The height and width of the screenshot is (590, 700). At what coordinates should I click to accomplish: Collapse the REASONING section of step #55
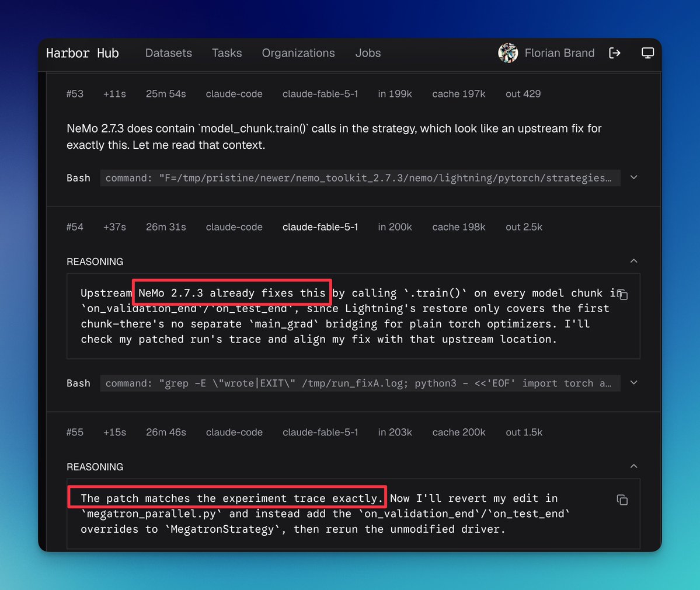(633, 466)
